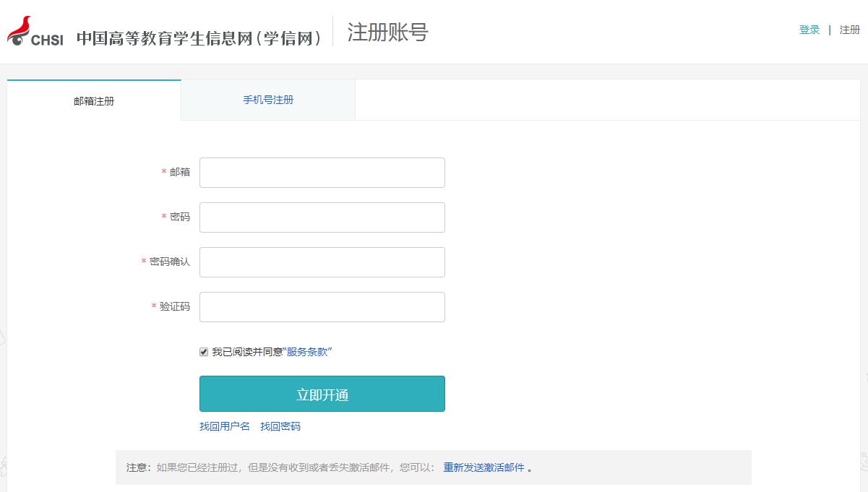
Task: Click the 中国高等教育学生信息网 site title
Action: pos(199,38)
